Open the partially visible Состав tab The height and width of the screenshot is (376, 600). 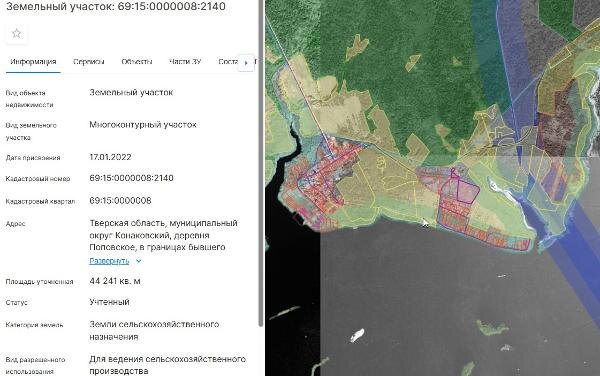228,62
